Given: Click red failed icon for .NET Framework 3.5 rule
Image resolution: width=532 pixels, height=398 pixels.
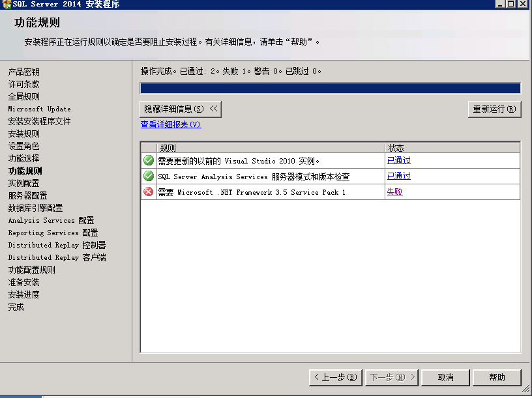Looking at the screenshot, I should pyautogui.click(x=149, y=192).
